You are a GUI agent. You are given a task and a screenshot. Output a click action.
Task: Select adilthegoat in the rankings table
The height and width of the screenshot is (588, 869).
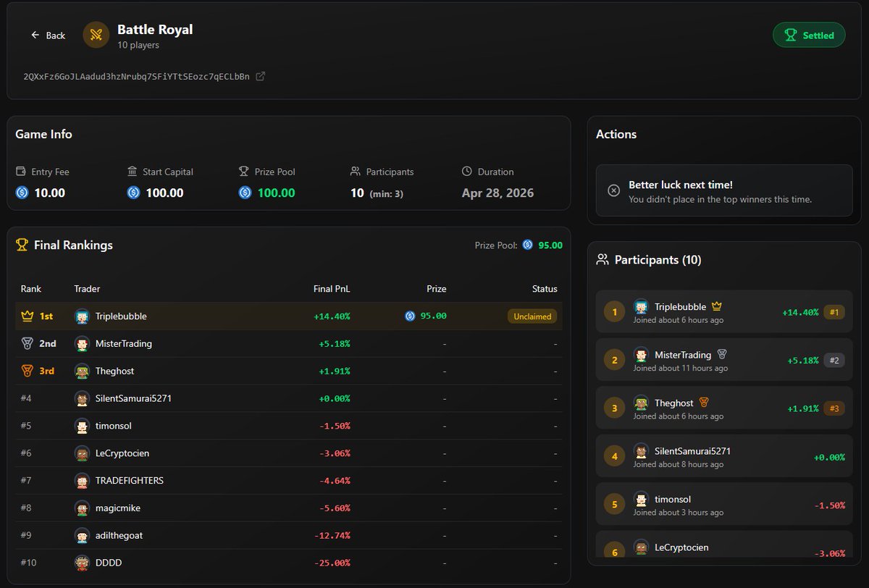pos(120,535)
